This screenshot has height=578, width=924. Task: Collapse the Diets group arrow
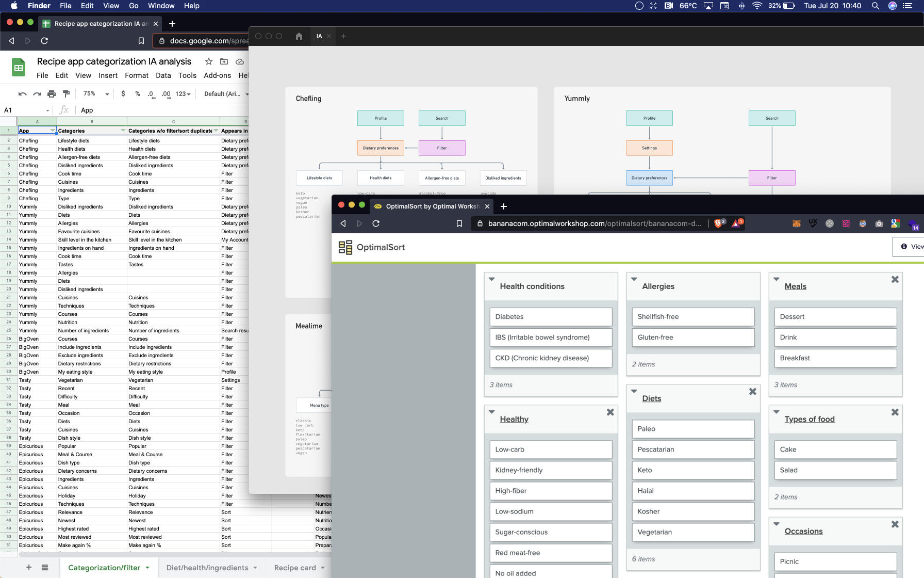pyautogui.click(x=634, y=391)
